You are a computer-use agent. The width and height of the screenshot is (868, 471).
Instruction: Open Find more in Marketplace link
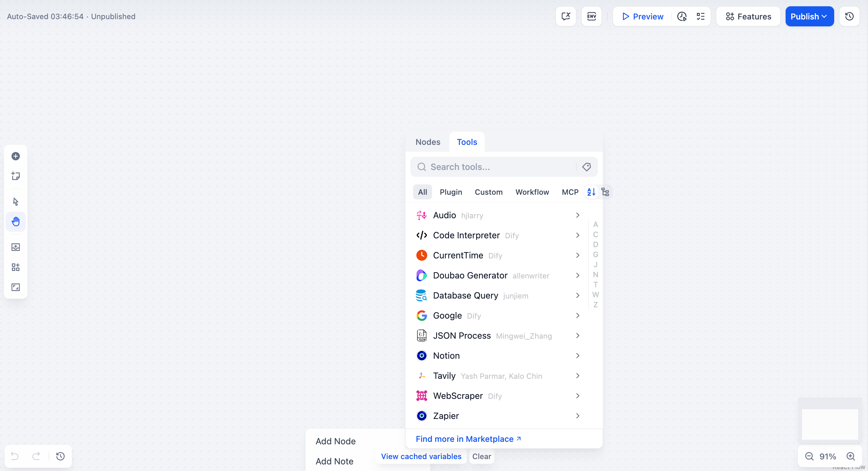coord(468,439)
